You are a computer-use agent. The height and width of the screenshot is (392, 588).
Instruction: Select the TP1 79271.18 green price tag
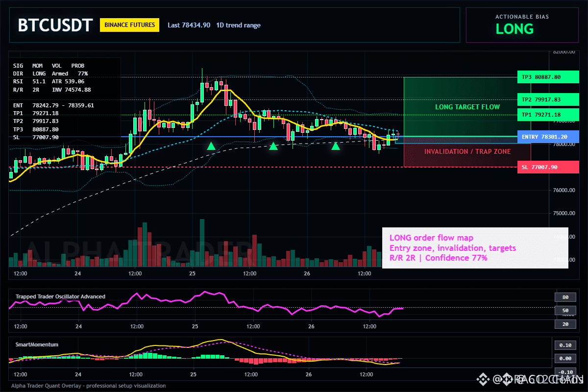(x=548, y=115)
